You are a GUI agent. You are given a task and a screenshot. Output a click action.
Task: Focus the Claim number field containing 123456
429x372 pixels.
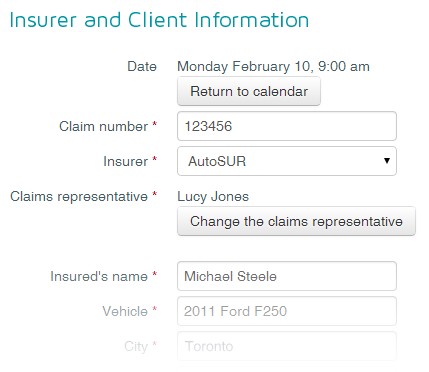(x=287, y=126)
